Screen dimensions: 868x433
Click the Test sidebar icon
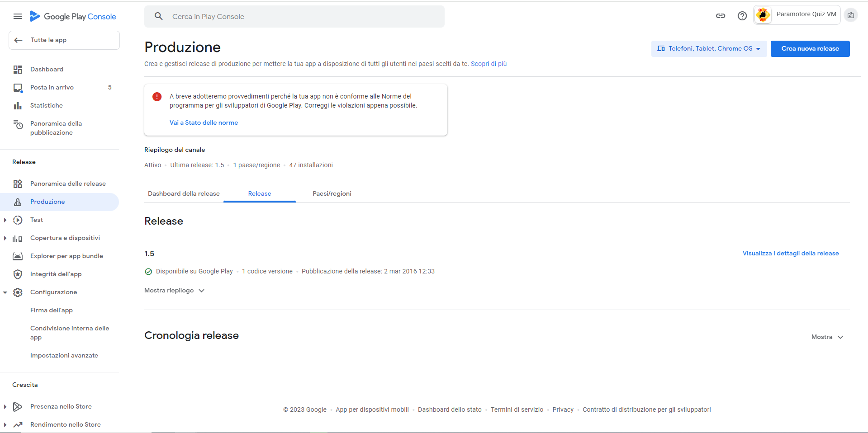click(x=18, y=220)
